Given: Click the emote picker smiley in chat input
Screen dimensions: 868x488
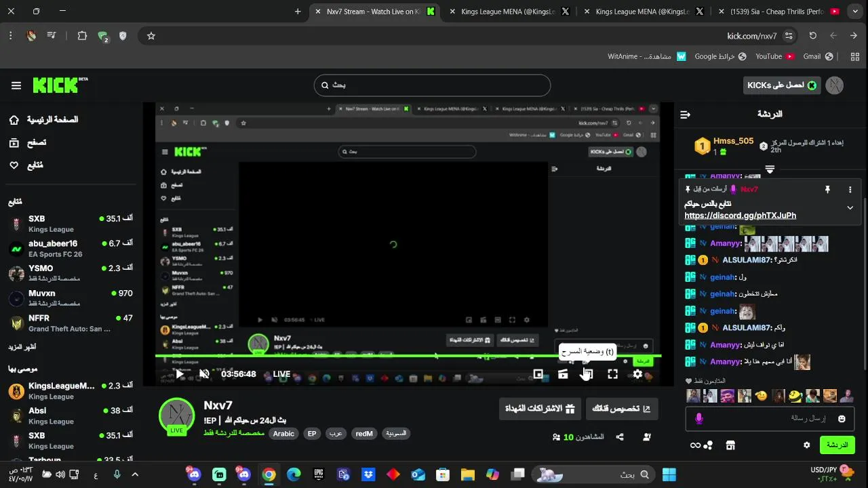Looking at the screenshot, I should click(842, 419).
